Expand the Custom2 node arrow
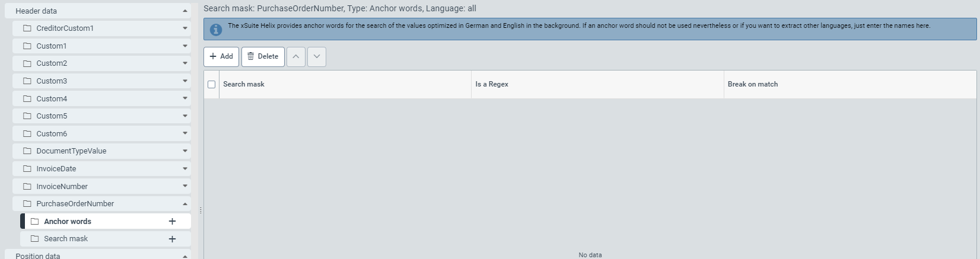980x259 pixels. [185, 63]
